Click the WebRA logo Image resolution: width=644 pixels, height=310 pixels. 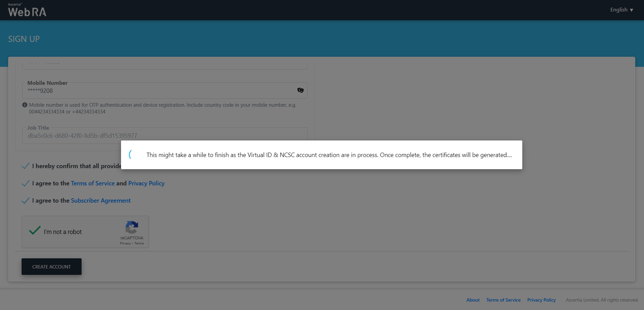click(x=27, y=10)
